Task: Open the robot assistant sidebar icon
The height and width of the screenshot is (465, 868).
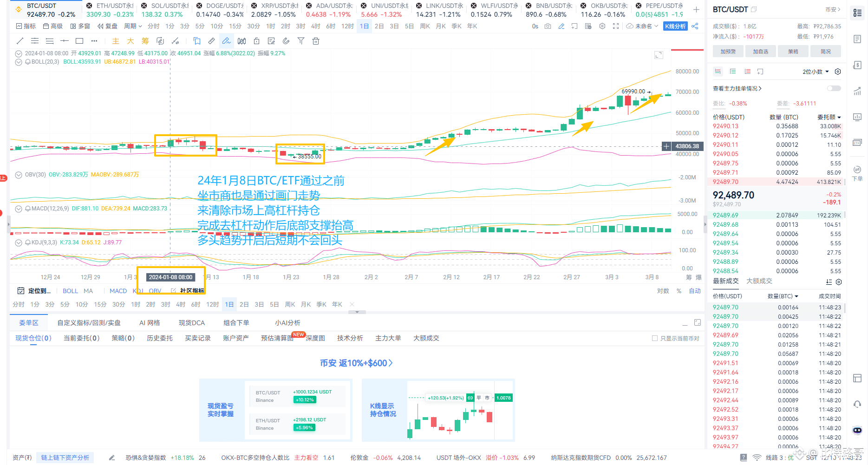Action: (x=857, y=430)
